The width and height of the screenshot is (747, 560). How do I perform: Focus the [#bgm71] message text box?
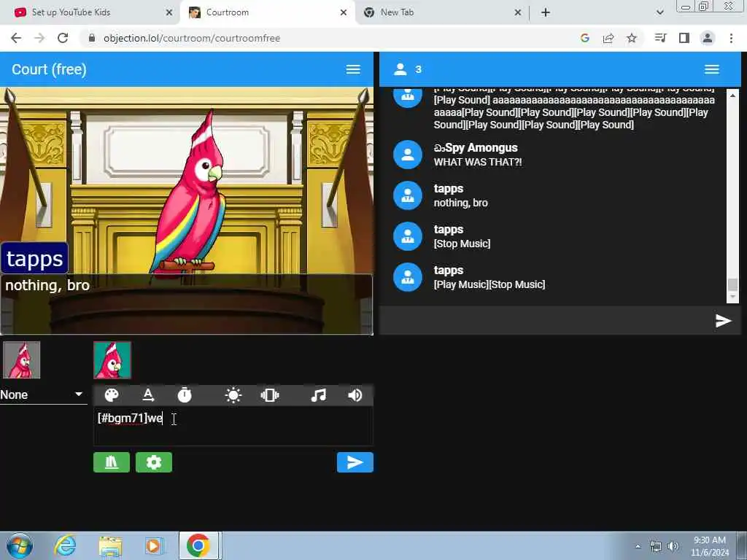[x=233, y=426]
